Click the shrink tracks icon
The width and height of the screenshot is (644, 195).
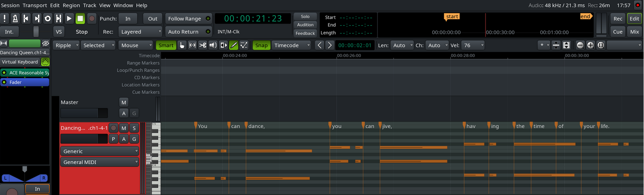click(x=556, y=45)
